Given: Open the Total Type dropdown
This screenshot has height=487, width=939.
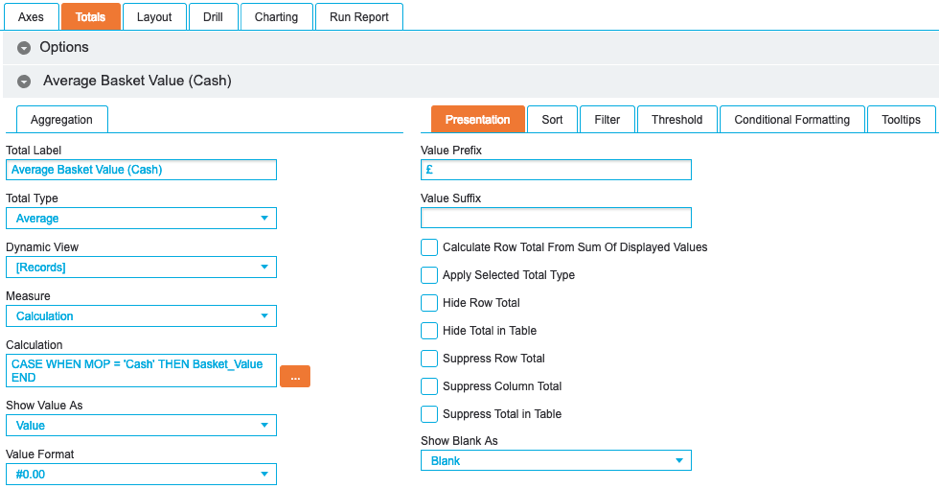Looking at the screenshot, I should pyautogui.click(x=141, y=218).
